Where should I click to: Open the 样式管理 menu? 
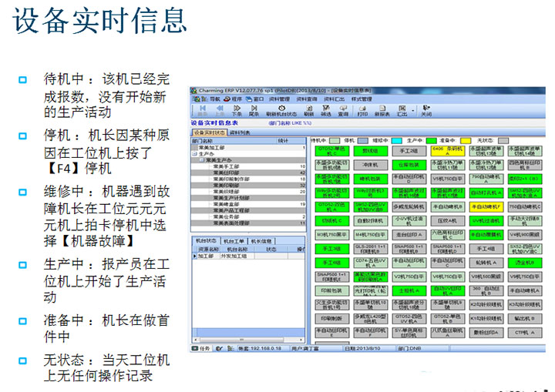[x=362, y=99]
